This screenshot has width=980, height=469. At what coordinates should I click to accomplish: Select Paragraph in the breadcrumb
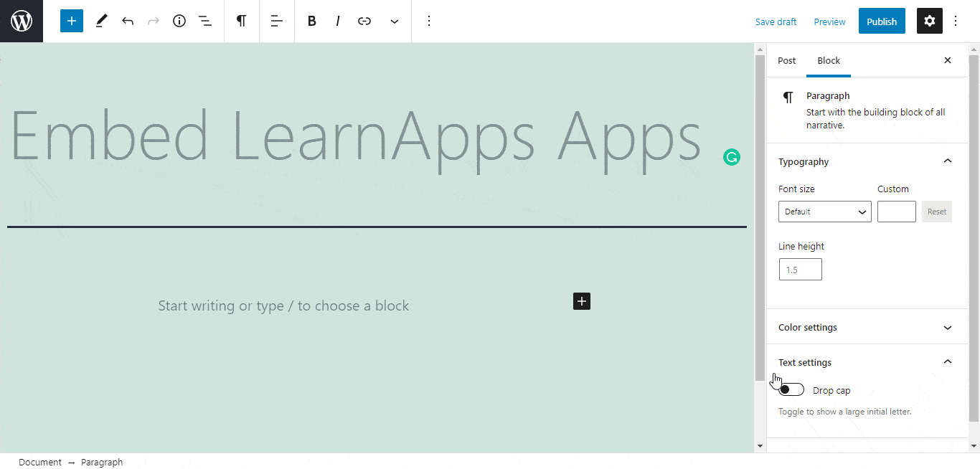tap(102, 463)
